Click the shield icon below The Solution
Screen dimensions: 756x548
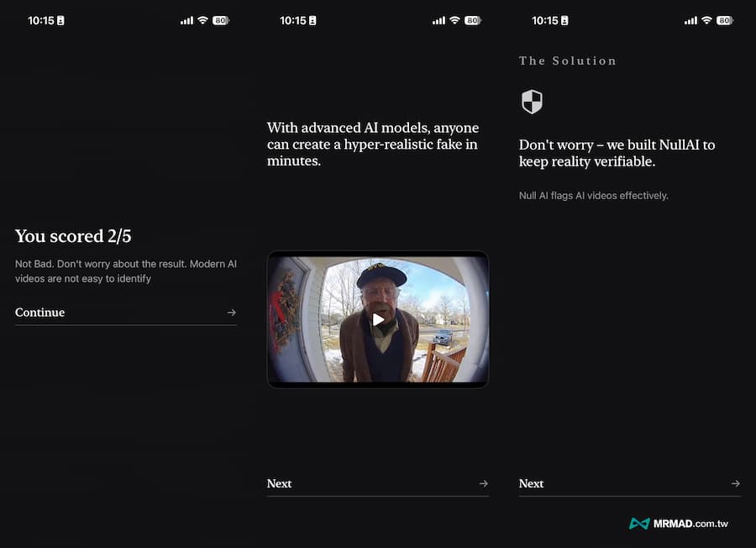[x=533, y=101]
